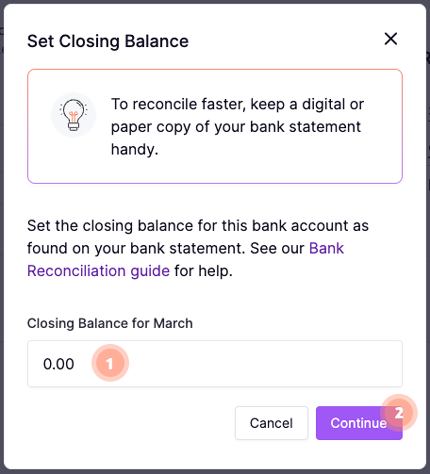This screenshot has width=430, height=474.
Task: Continue with the closing balance
Action: [359, 423]
